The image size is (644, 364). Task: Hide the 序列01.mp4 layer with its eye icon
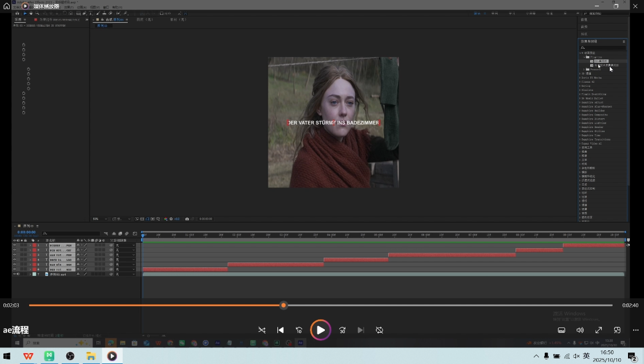[15, 274]
